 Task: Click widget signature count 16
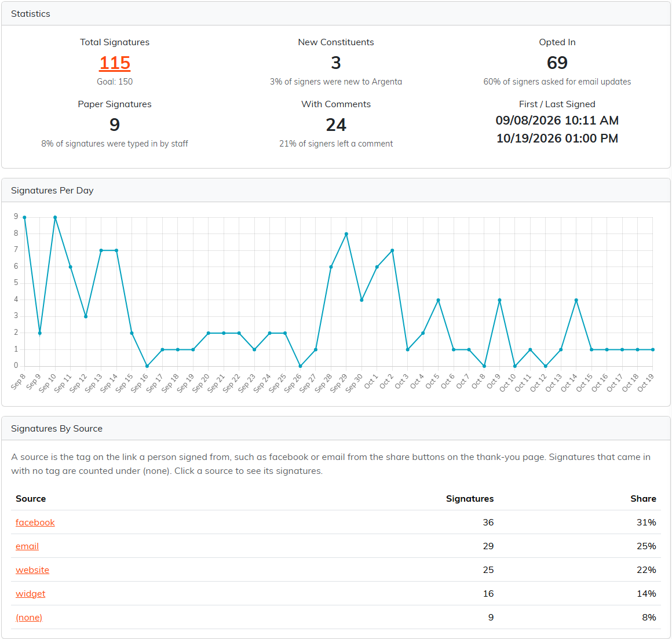488,594
